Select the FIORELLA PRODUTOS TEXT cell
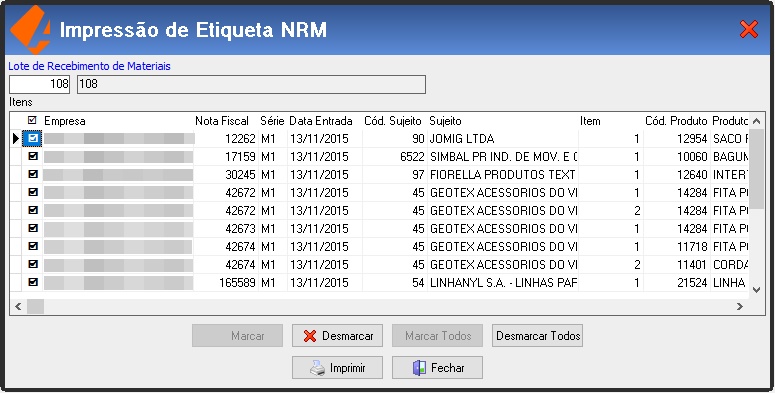The image size is (775, 393). (x=502, y=175)
